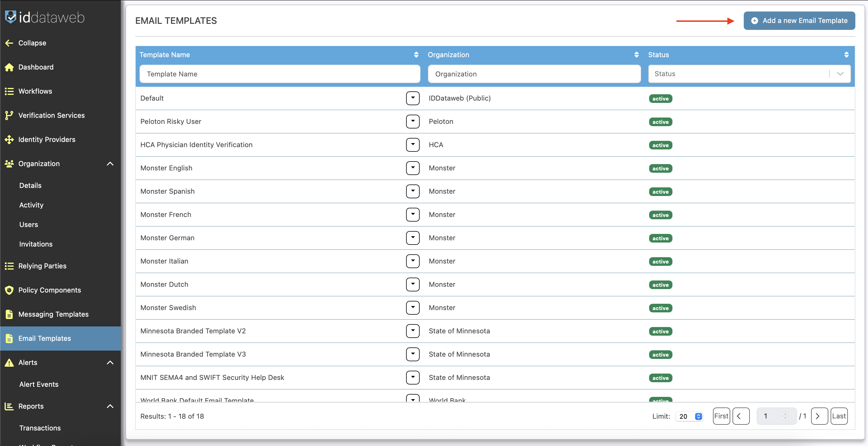The height and width of the screenshot is (446, 868).
Task: Click the iddataweb shield logo
Action: [x=10, y=16]
